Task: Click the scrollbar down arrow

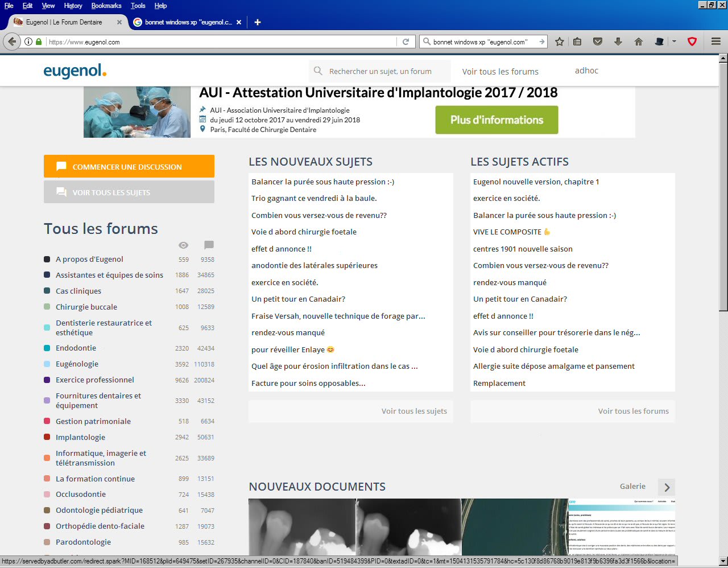Action: [x=723, y=561]
